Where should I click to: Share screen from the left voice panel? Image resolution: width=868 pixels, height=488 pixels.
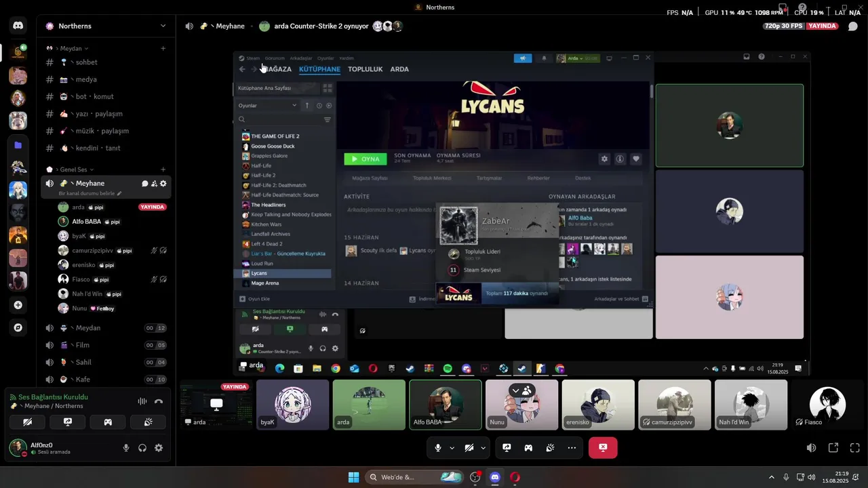(x=68, y=422)
